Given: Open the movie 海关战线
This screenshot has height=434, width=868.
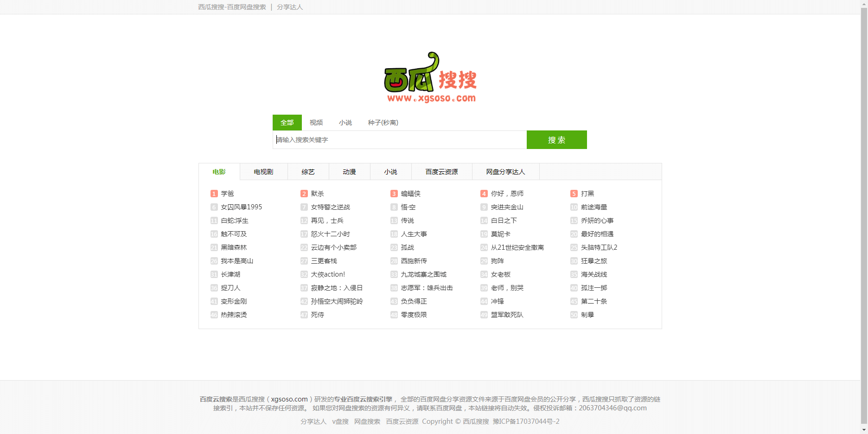Looking at the screenshot, I should point(594,274).
